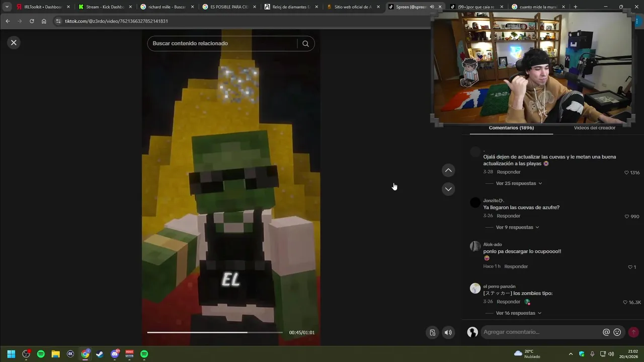Click the browser forward arrow
The image size is (644, 362).
tap(20, 21)
